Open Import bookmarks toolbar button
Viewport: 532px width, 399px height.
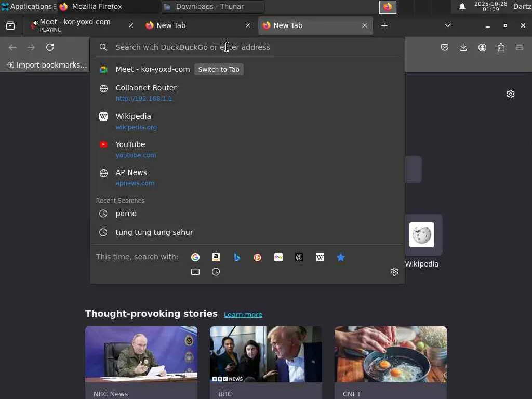(47, 65)
